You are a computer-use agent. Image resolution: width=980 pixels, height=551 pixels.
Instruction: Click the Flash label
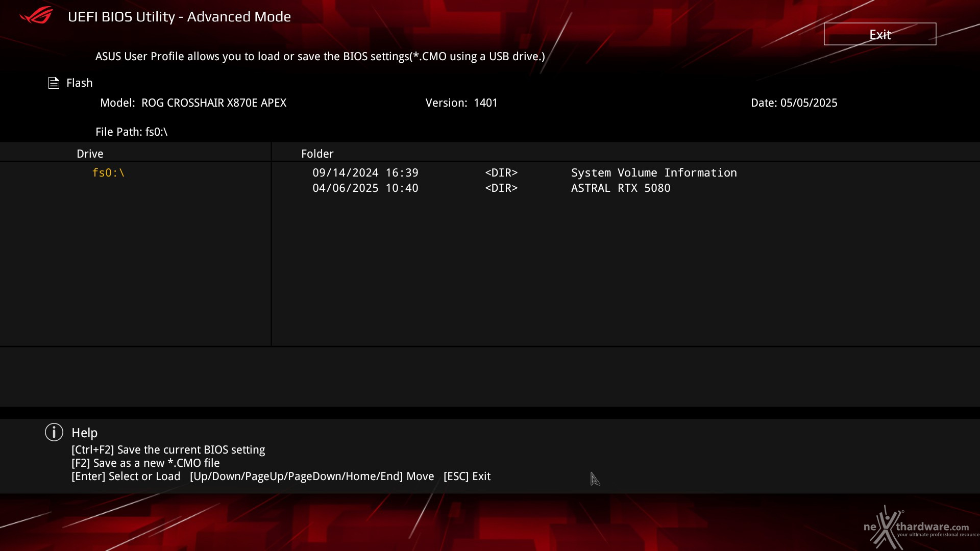coord(80,83)
